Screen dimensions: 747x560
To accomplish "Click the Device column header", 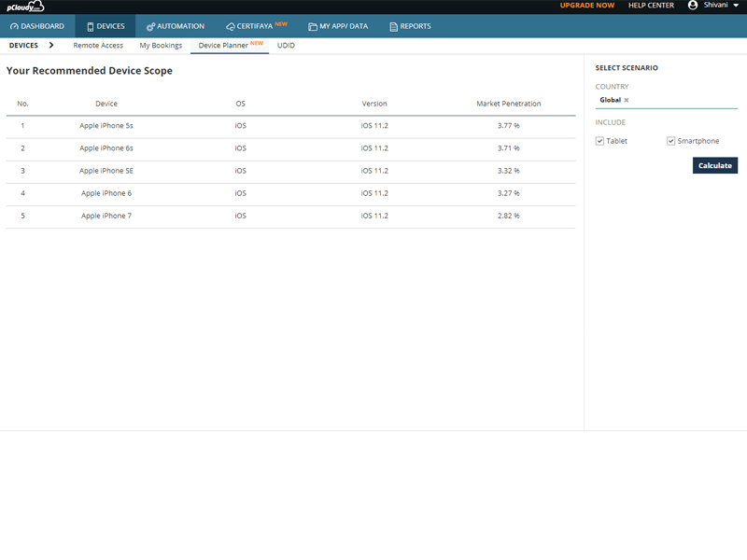I will (106, 104).
